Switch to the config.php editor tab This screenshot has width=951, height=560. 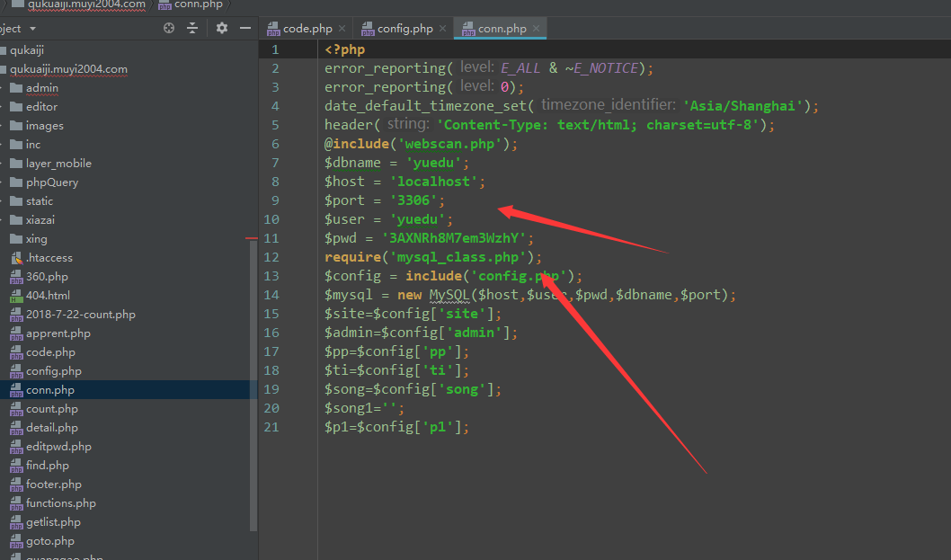405,29
